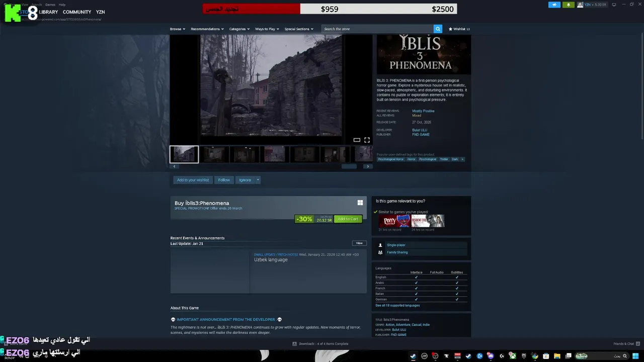Select the Thriller tag
644x362 pixels.
pyautogui.click(x=444, y=159)
